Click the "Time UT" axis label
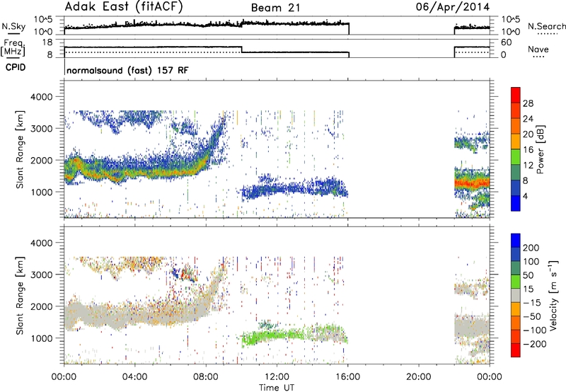This screenshot has width=566, height=392. (x=277, y=387)
